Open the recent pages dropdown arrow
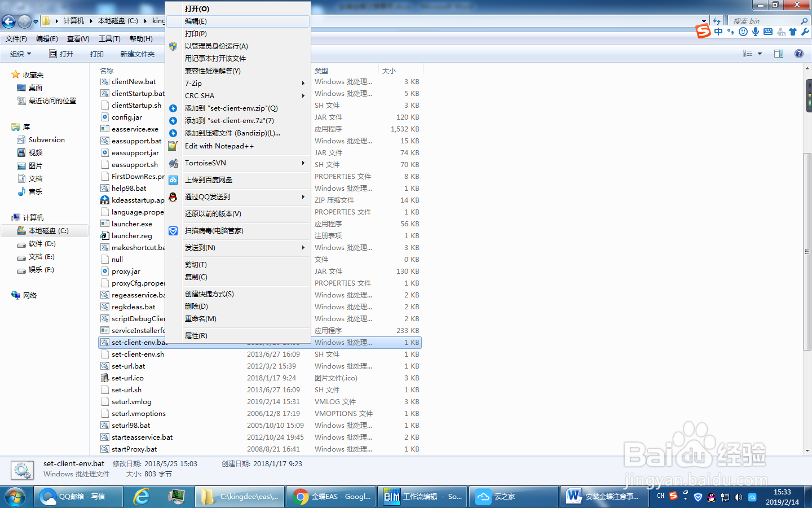Screen dimensions: 812x508 point(36,21)
